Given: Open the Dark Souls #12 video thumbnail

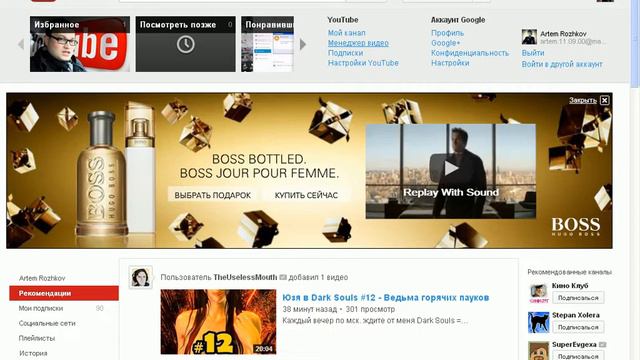Looking at the screenshot, I should 218,322.
